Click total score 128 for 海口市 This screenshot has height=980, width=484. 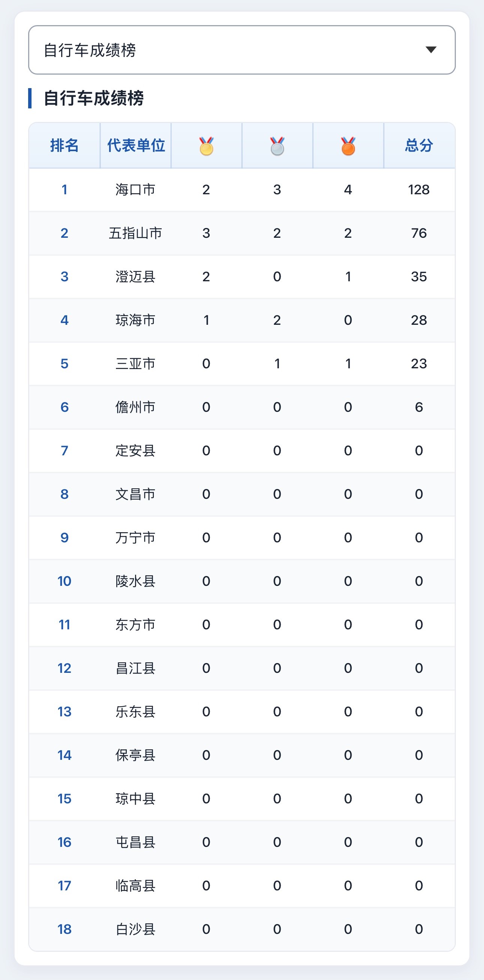419,189
